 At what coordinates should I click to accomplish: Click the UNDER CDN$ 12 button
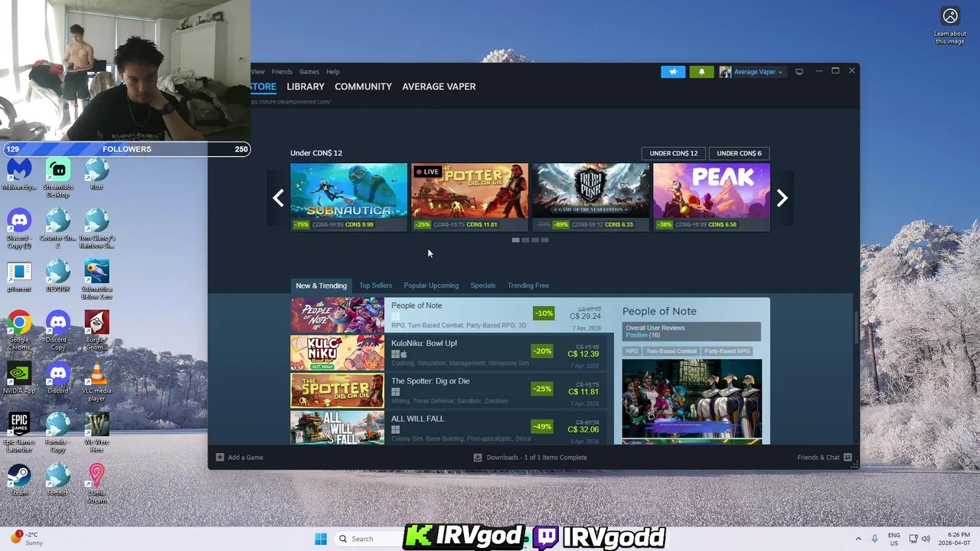tap(674, 153)
